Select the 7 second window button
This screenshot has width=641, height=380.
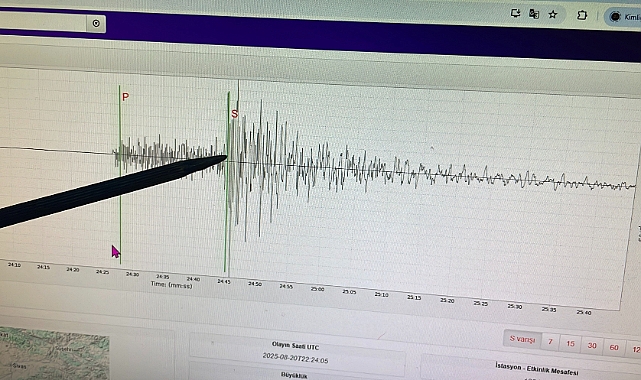pos(550,342)
